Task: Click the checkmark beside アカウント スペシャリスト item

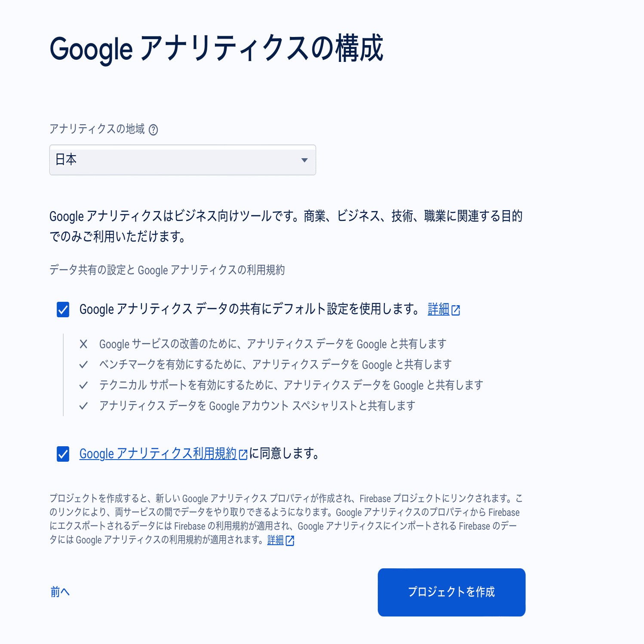Action: [x=83, y=406]
